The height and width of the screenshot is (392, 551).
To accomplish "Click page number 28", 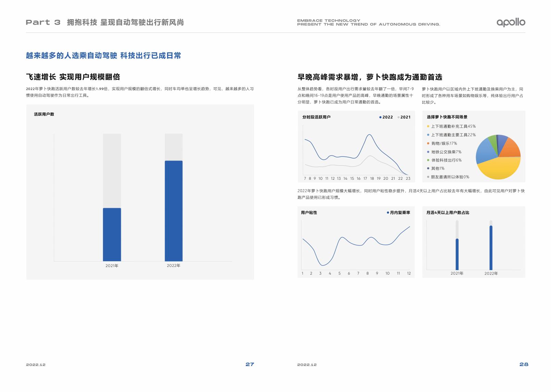I will (524, 364).
